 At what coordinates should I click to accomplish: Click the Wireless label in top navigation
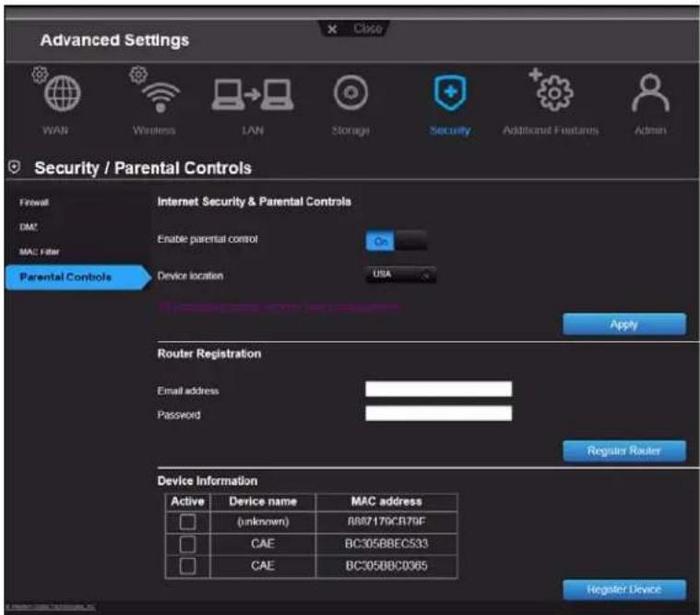pyautogui.click(x=154, y=130)
